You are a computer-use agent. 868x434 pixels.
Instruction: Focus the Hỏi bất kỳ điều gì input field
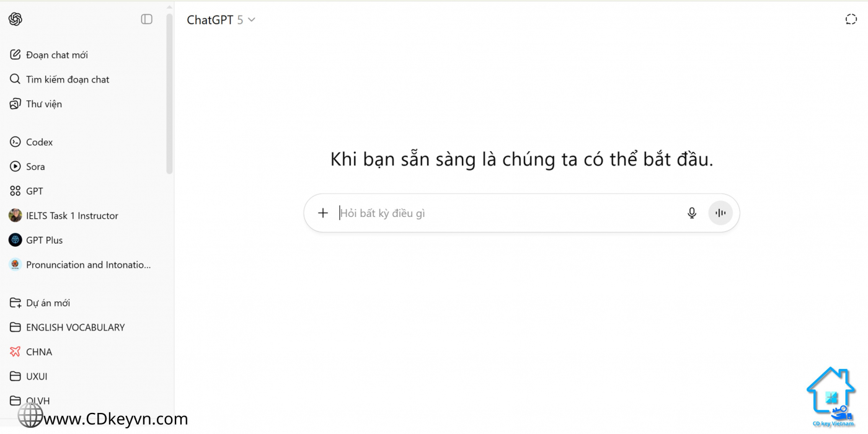(x=496, y=213)
